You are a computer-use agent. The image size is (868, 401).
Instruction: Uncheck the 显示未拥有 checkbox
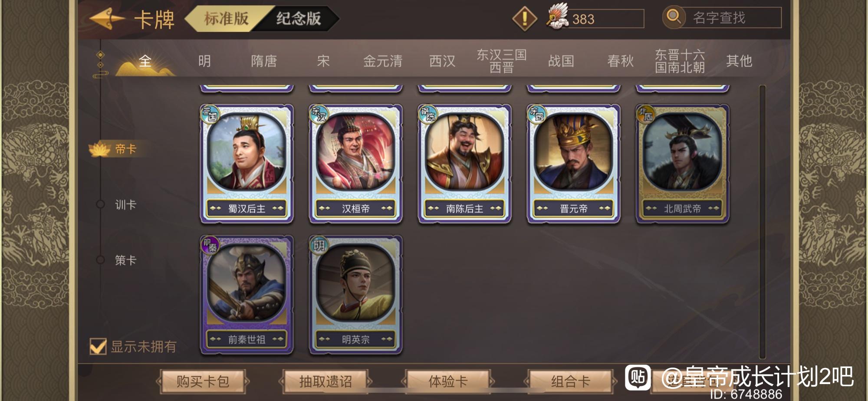[x=98, y=346]
